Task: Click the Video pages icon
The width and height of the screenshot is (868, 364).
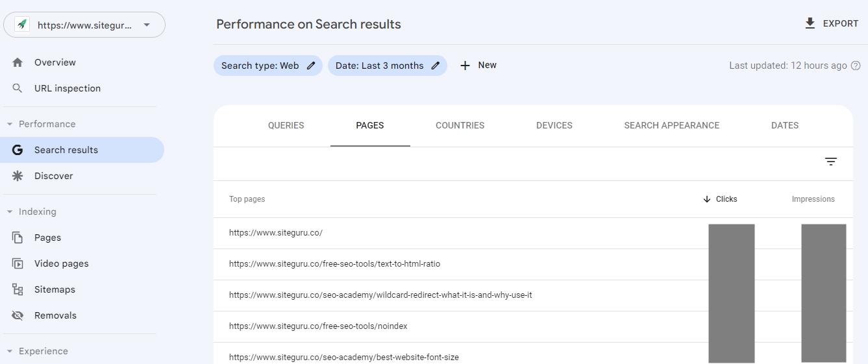Action: pos(18,263)
